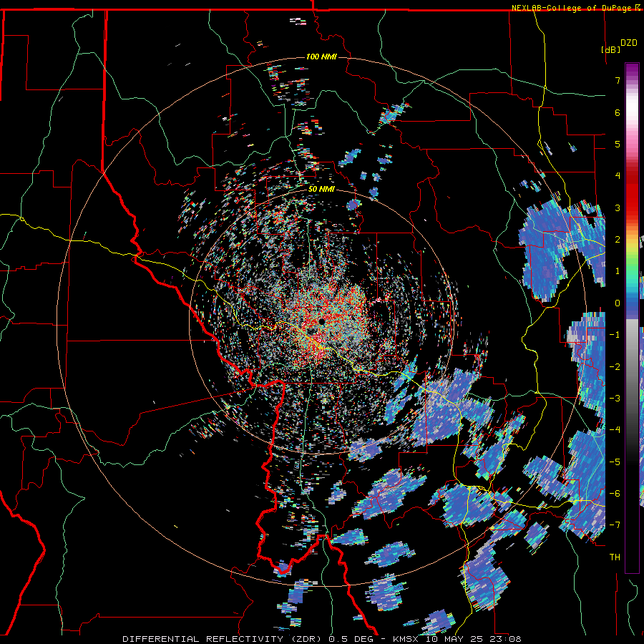Click legend value -2
The width and height of the screenshot is (644, 644).
click(x=615, y=367)
